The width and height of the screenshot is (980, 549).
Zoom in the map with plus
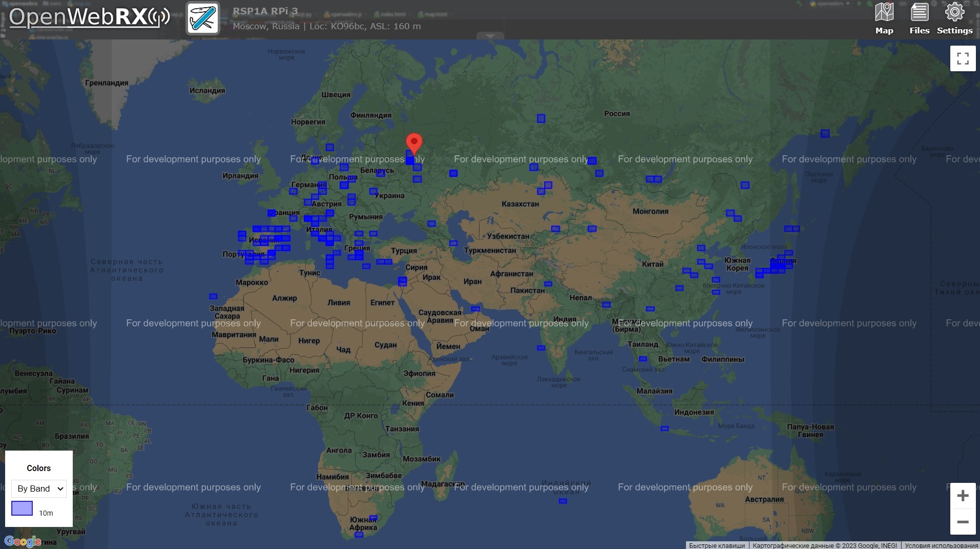coord(963,496)
